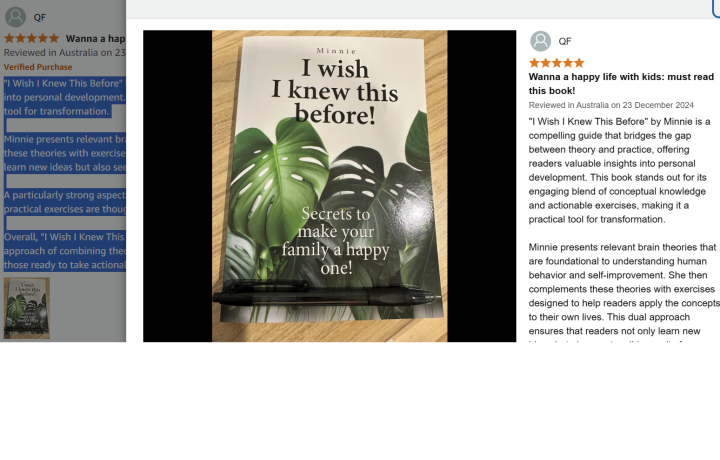
Task: Open the small book thumbnail image
Action: (27, 308)
